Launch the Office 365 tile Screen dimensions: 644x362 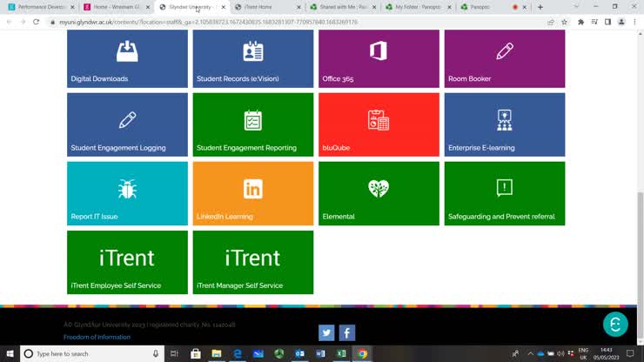pyautogui.click(x=379, y=58)
